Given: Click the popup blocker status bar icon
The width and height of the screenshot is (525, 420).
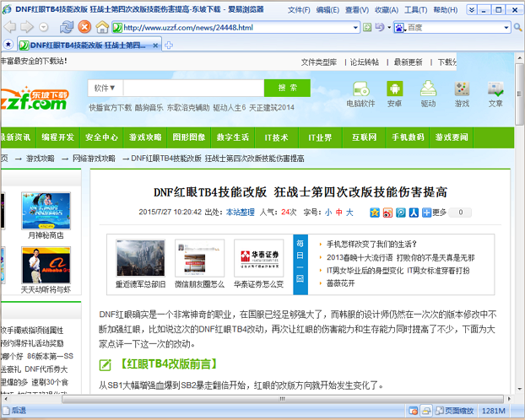Looking at the screenshot, I should tap(414, 411).
